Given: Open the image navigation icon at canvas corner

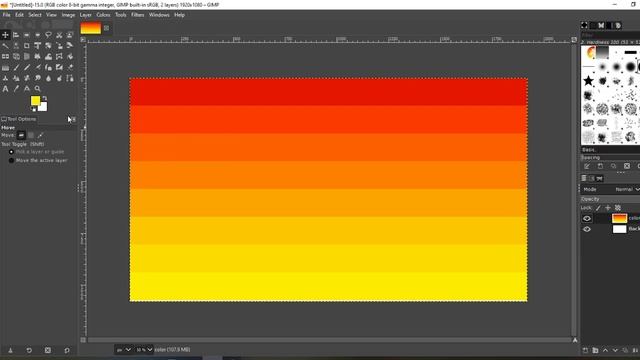Looking at the screenshot, I should 575,340.
